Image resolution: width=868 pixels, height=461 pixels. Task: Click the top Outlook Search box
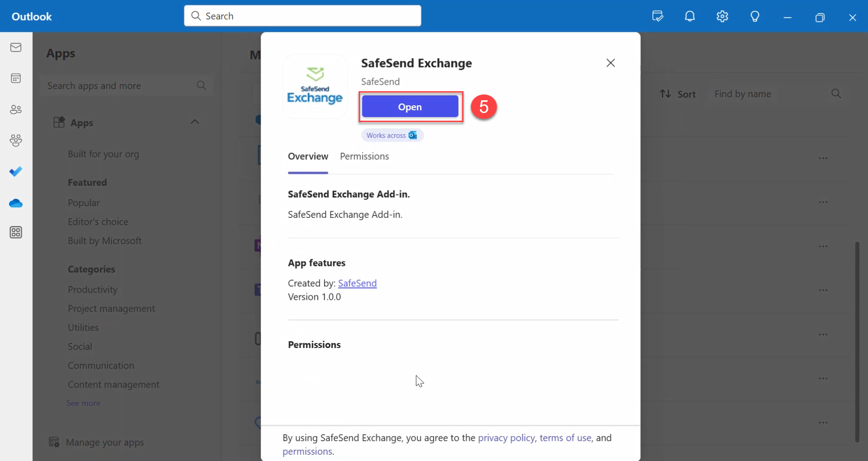coord(302,16)
